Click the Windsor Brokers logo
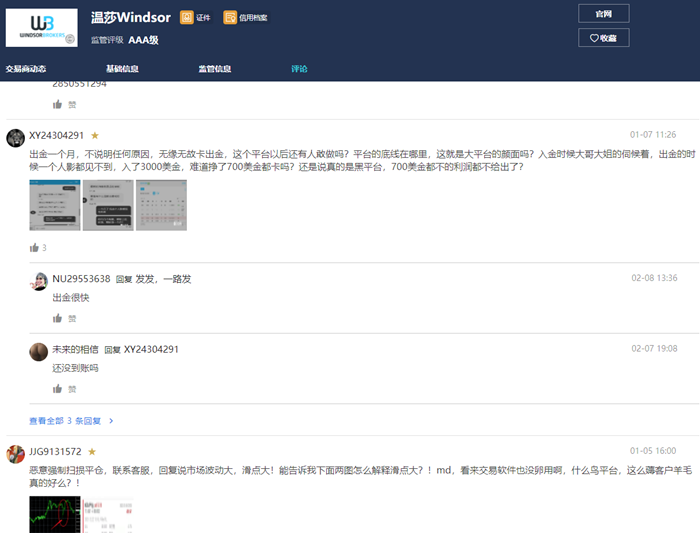The height and width of the screenshot is (533, 700). point(42,27)
